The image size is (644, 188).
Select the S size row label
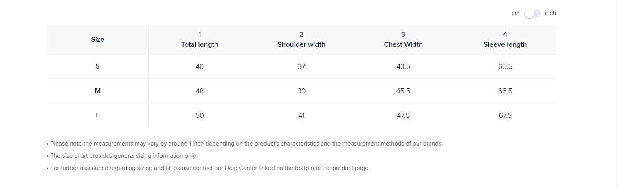click(97, 66)
